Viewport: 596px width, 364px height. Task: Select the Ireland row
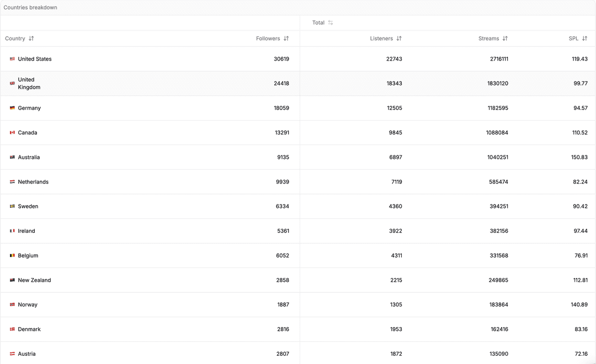click(x=221, y=231)
